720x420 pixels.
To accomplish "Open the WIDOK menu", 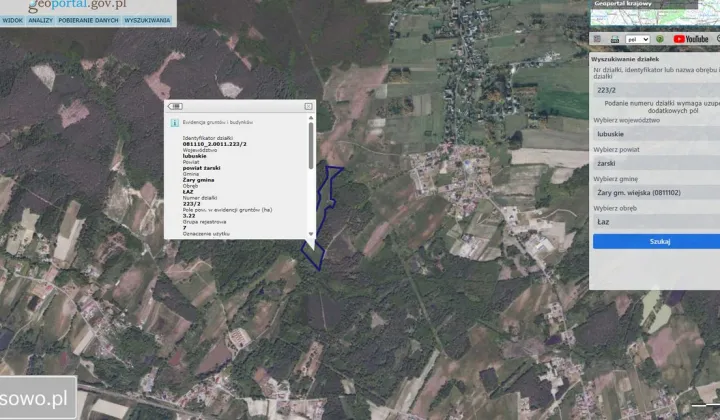I will coord(12,20).
